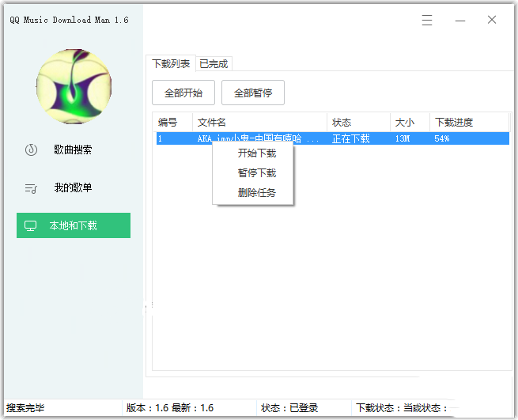Viewport: 518px width, 420px height.
Task: Switch to the 已完成 tab
Action: pos(214,64)
